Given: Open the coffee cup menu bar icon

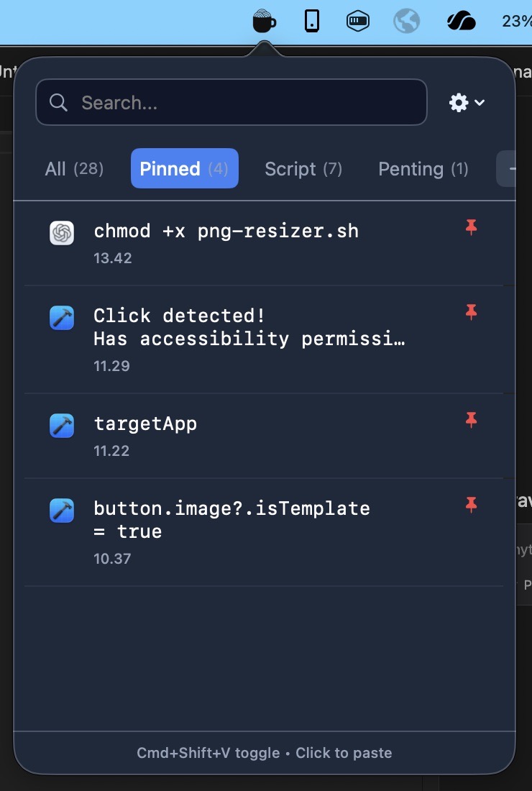Looking at the screenshot, I should coord(264,21).
